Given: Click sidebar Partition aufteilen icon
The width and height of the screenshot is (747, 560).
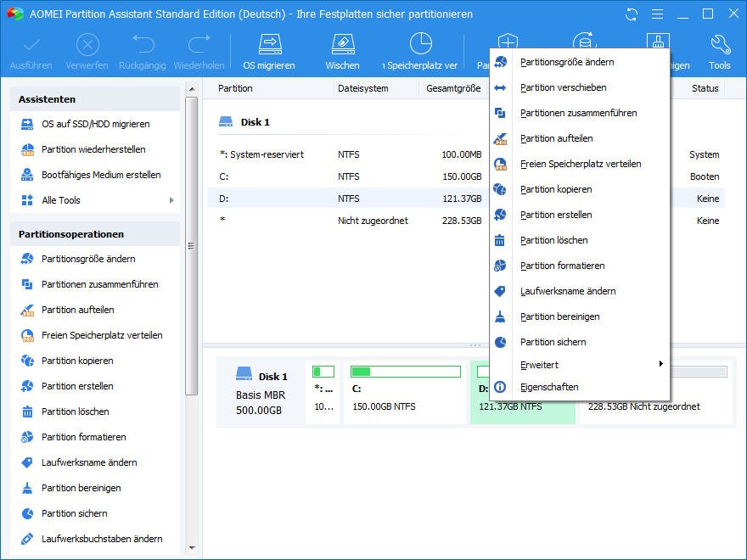Looking at the screenshot, I should (x=27, y=310).
